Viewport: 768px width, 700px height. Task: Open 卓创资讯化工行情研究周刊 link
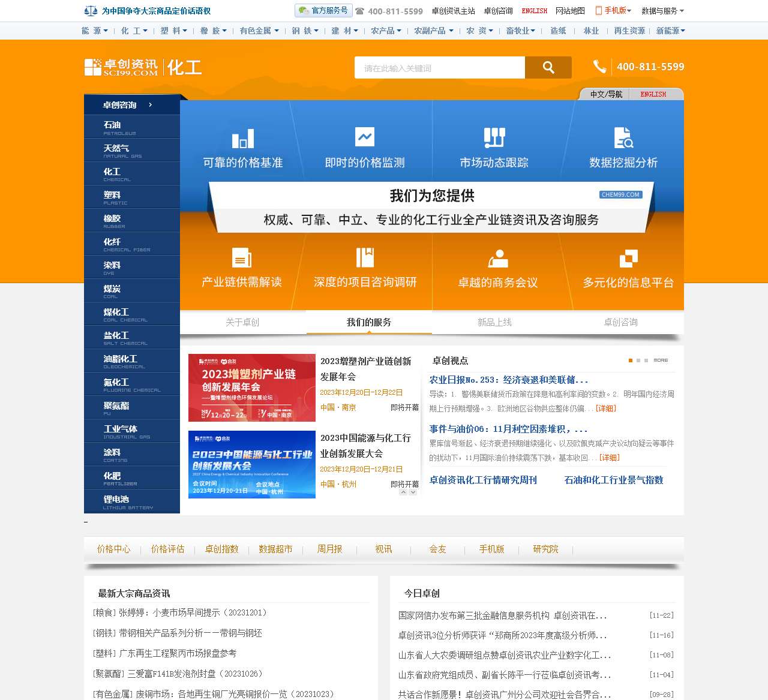click(483, 480)
